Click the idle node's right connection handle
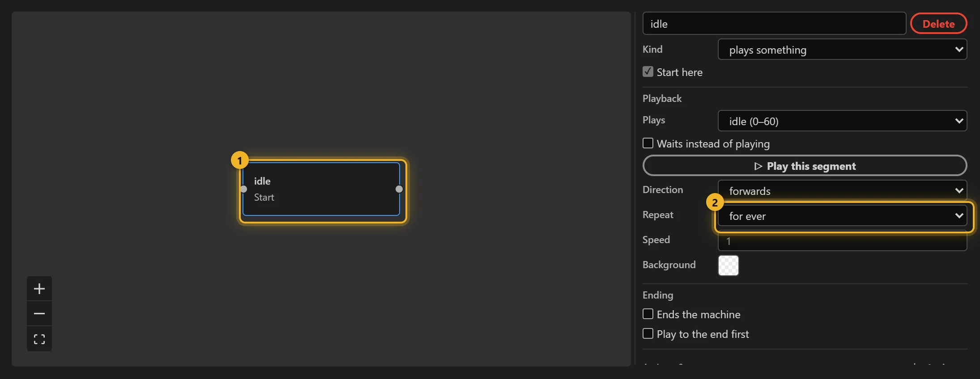The height and width of the screenshot is (379, 980). click(399, 189)
